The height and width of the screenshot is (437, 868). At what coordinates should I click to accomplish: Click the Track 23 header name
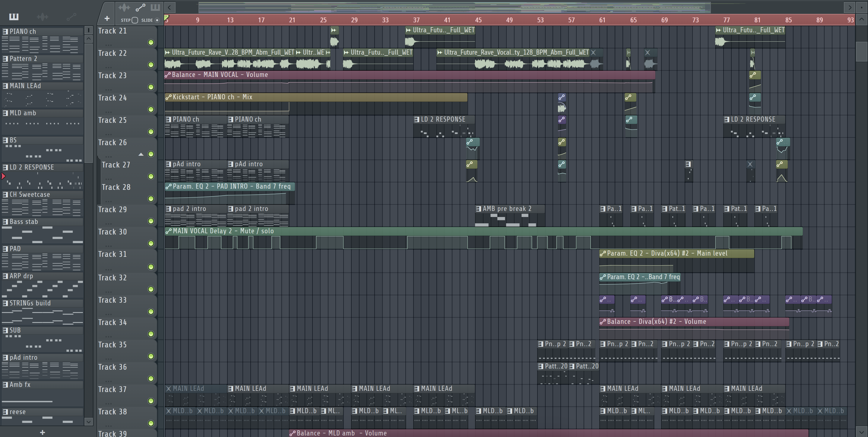click(x=112, y=75)
